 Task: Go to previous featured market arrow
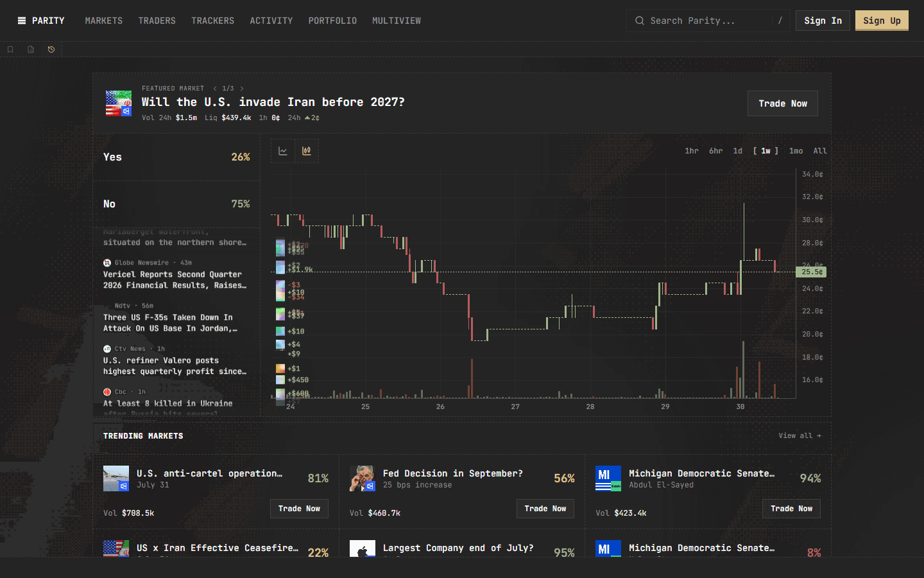(x=215, y=89)
